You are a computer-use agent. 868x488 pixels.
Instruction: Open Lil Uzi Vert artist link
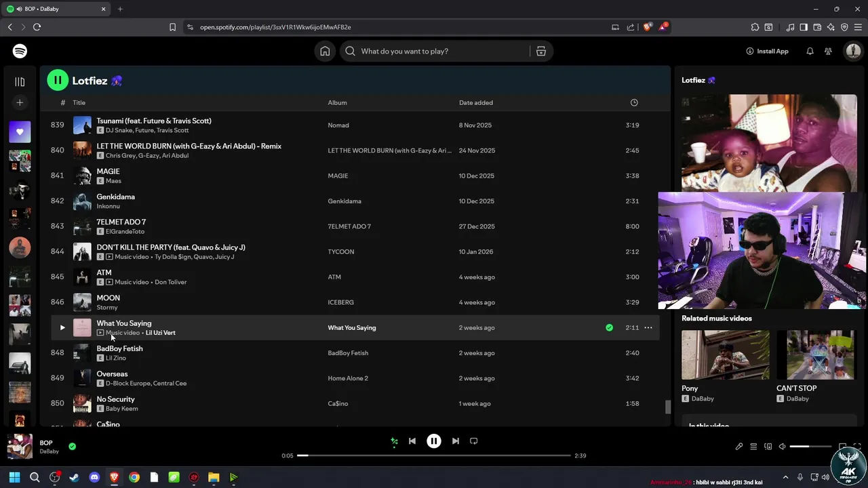(x=161, y=333)
